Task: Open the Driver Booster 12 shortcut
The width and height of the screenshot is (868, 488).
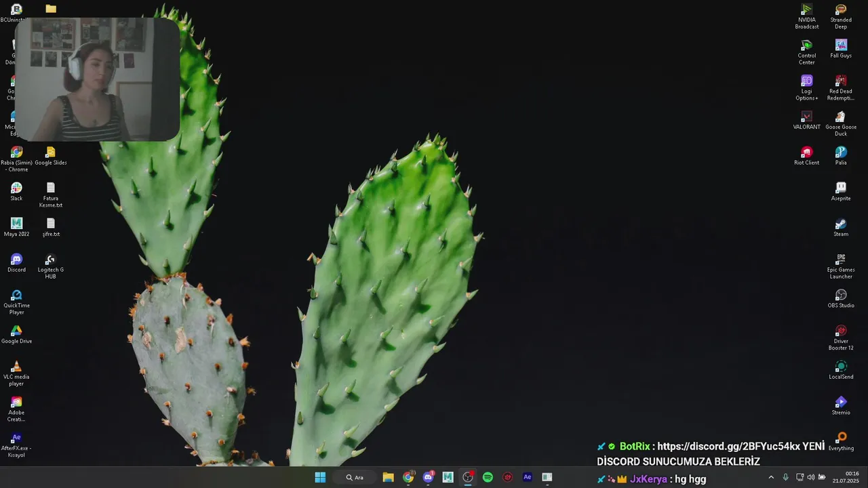Action: [x=841, y=338]
